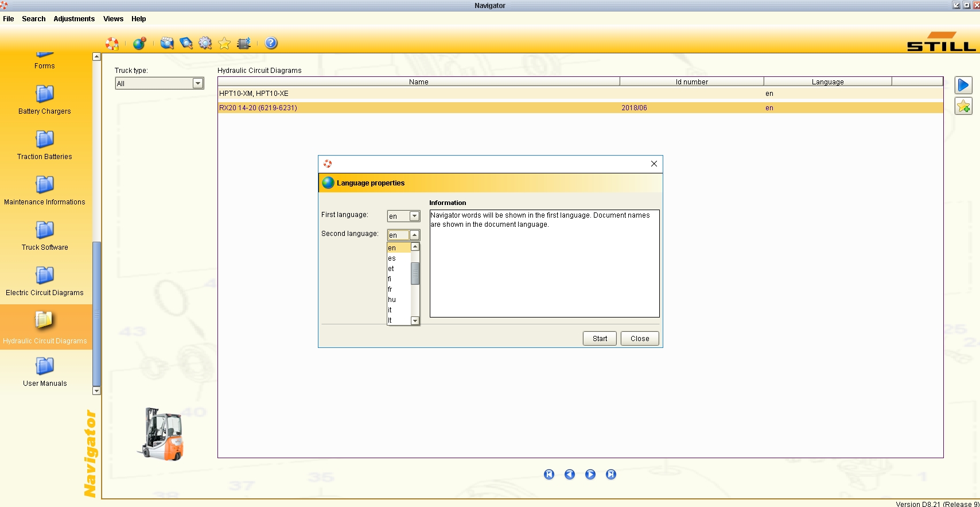Open help via the blue question mark icon
The height and width of the screenshot is (507, 980).
point(271,43)
